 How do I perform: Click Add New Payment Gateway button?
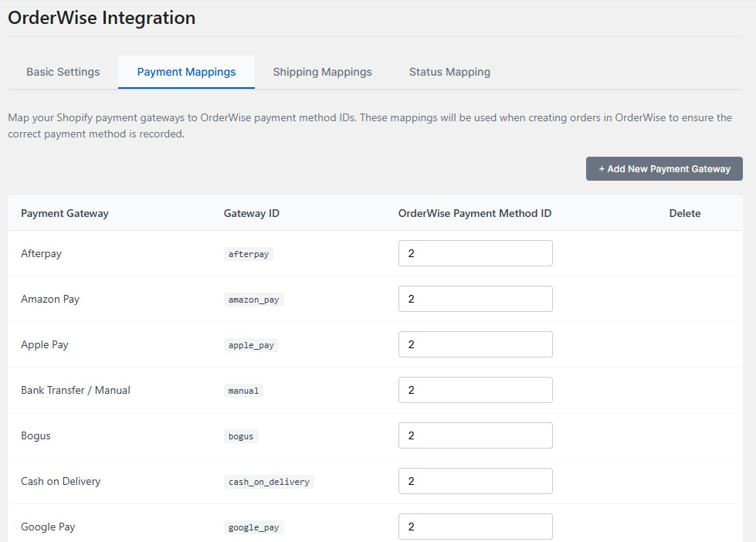(x=664, y=169)
